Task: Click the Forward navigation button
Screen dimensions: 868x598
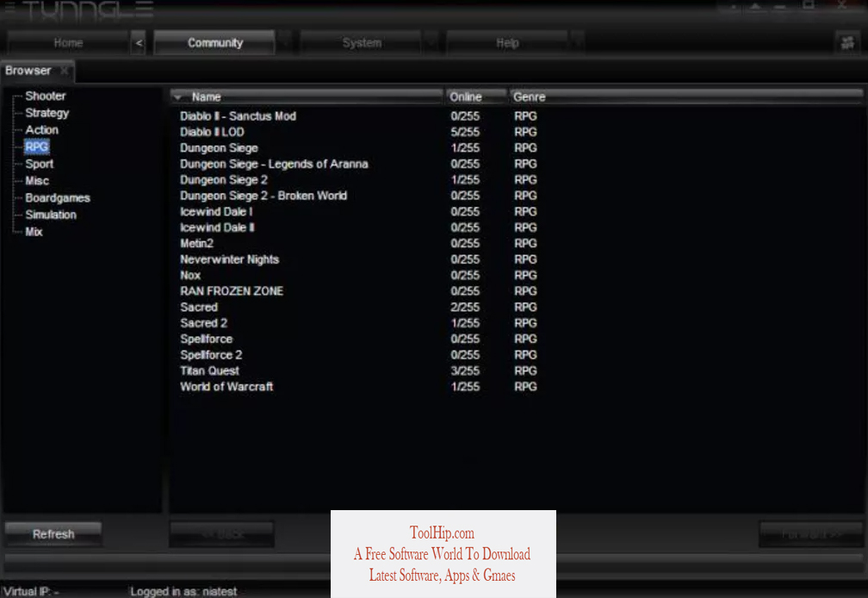Action: coord(811,534)
